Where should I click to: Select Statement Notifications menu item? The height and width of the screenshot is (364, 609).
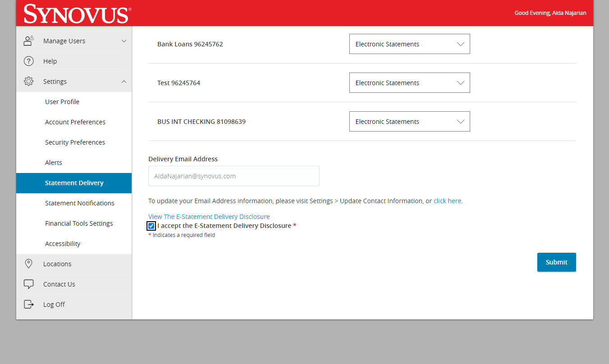coord(80,203)
